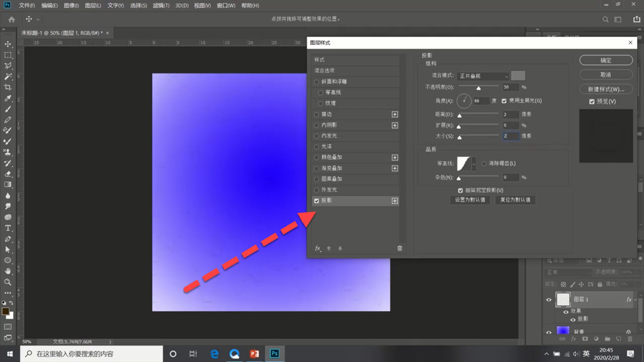Select the Move tool in toolbar
644x362 pixels.
(8, 44)
